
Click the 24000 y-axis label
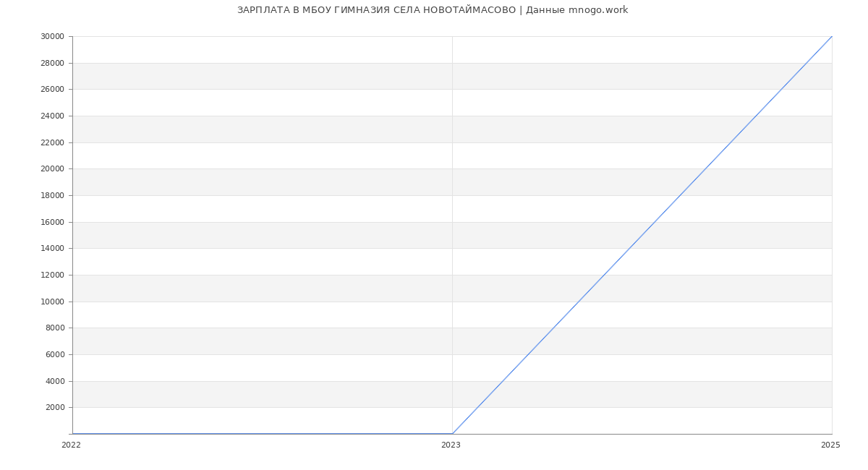(x=52, y=116)
